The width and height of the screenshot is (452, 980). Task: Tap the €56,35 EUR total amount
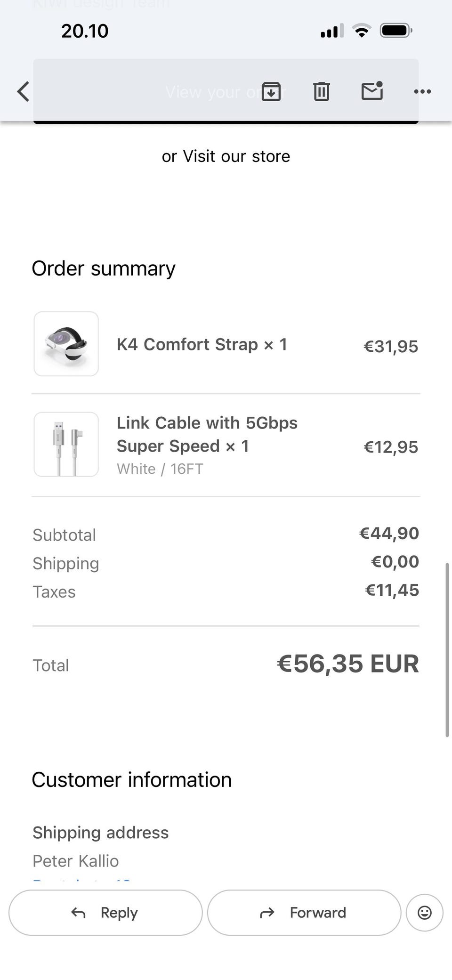(x=348, y=664)
